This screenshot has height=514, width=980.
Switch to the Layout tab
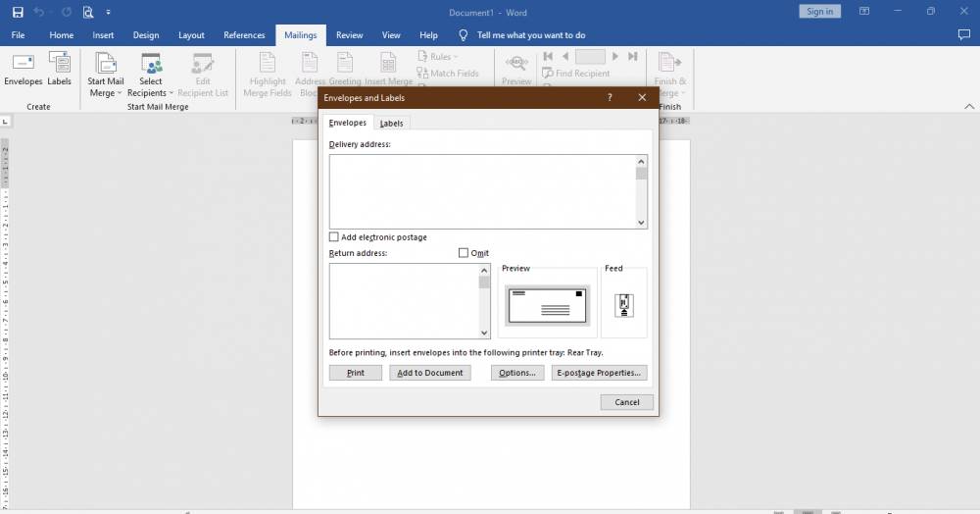click(x=191, y=35)
